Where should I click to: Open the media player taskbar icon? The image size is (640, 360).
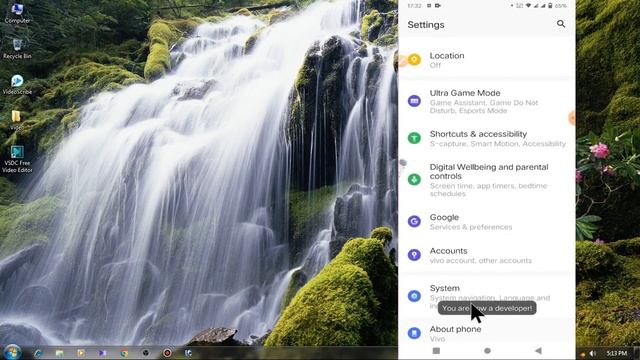(x=81, y=353)
